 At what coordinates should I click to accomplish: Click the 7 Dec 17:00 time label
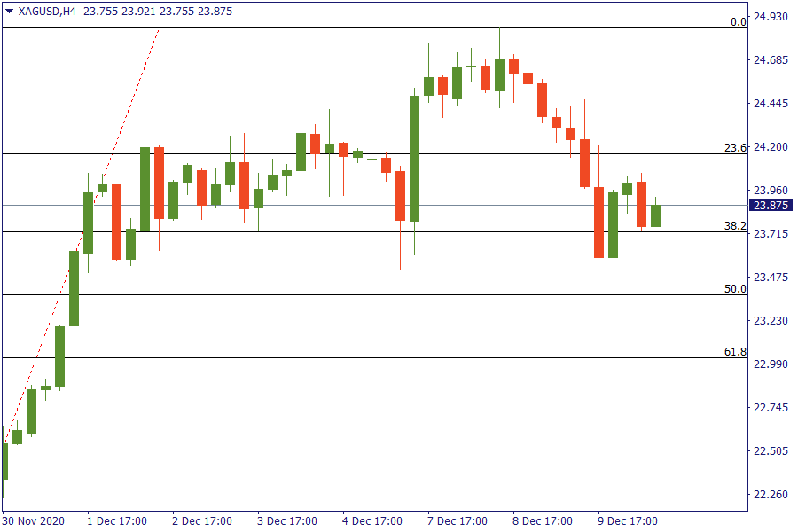pos(458,520)
